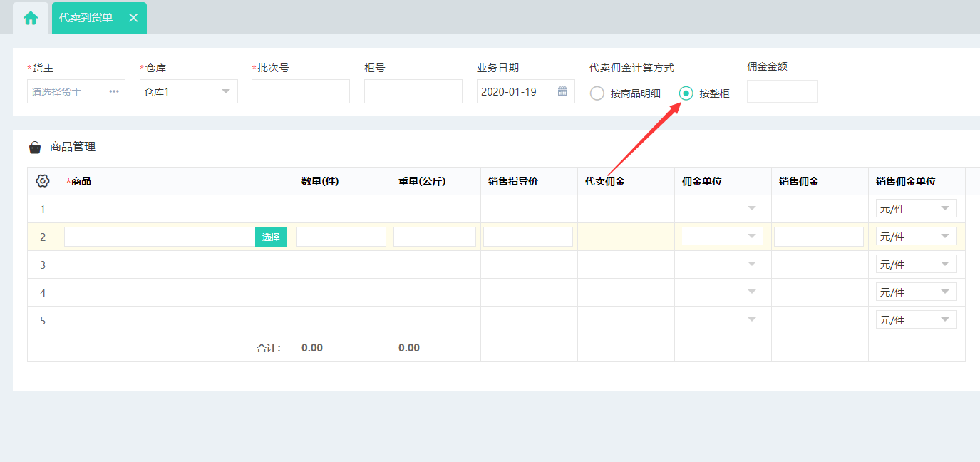The width and height of the screenshot is (980, 462).
Task: Select the 按商品明细 radio option
Action: click(597, 93)
